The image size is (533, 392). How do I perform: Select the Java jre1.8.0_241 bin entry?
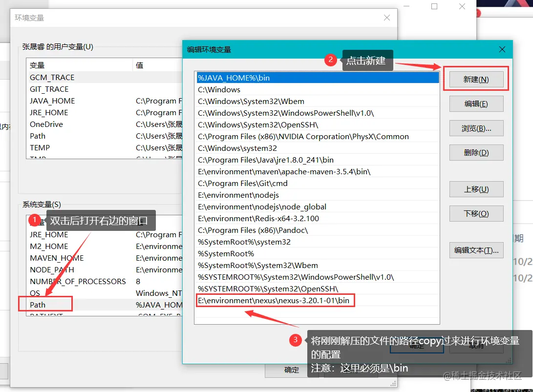(318, 160)
